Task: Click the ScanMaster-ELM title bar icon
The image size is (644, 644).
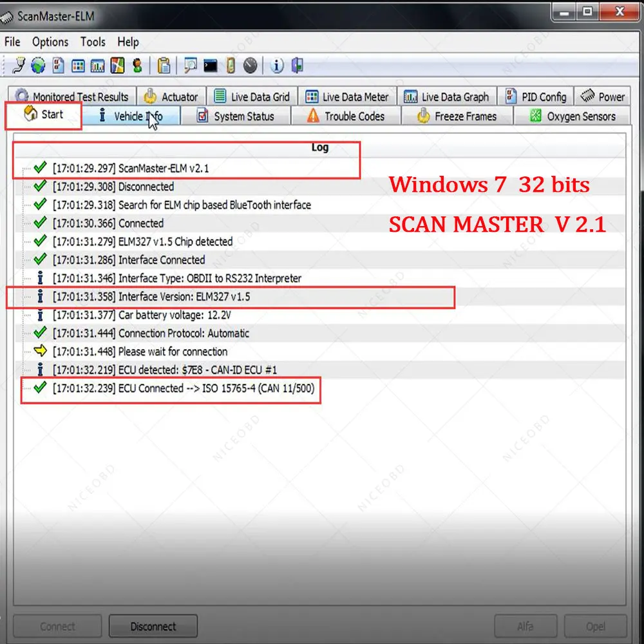Action: pyautogui.click(x=6, y=17)
